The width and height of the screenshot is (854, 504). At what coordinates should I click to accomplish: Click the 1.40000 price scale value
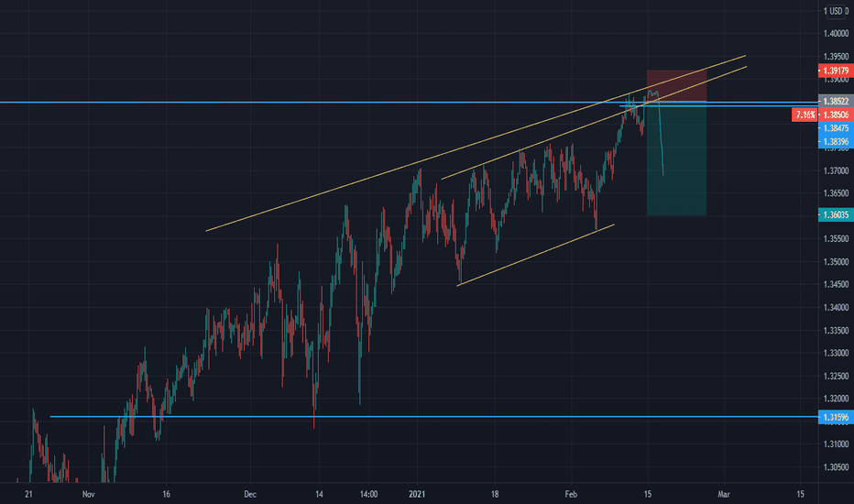[x=836, y=34]
